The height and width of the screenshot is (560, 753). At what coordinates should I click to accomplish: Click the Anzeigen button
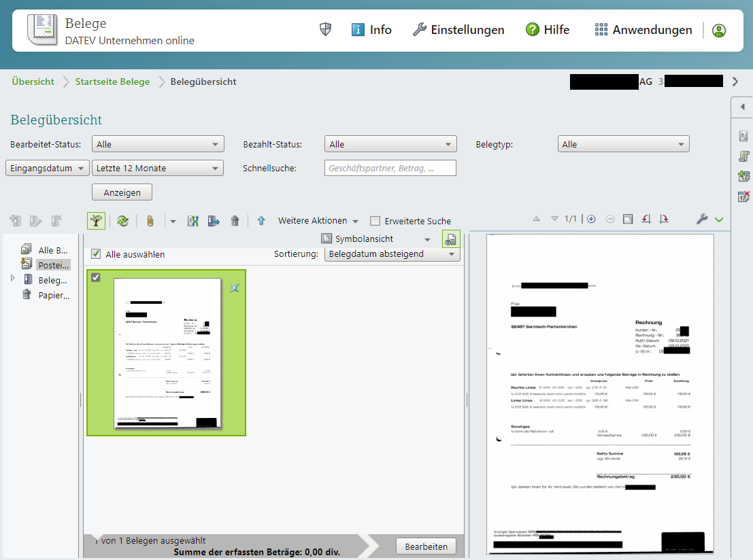(x=122, y=192)
